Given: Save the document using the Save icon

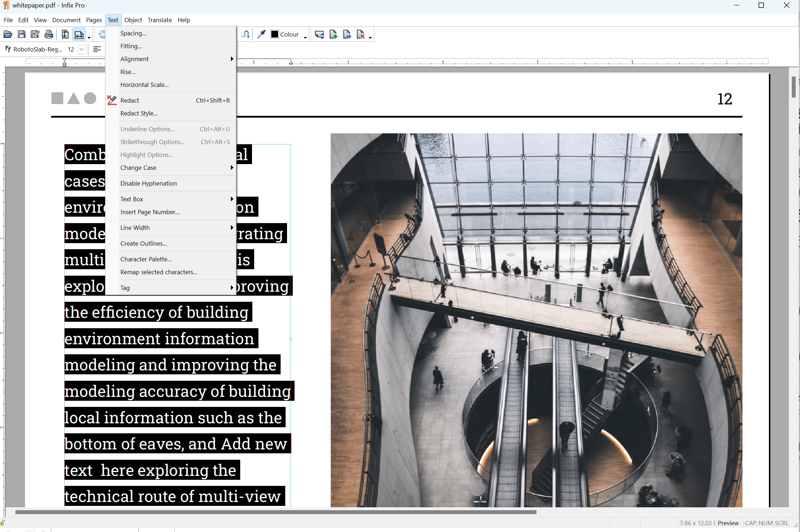Looking at the screenshot, I should [x=21, y=34].
